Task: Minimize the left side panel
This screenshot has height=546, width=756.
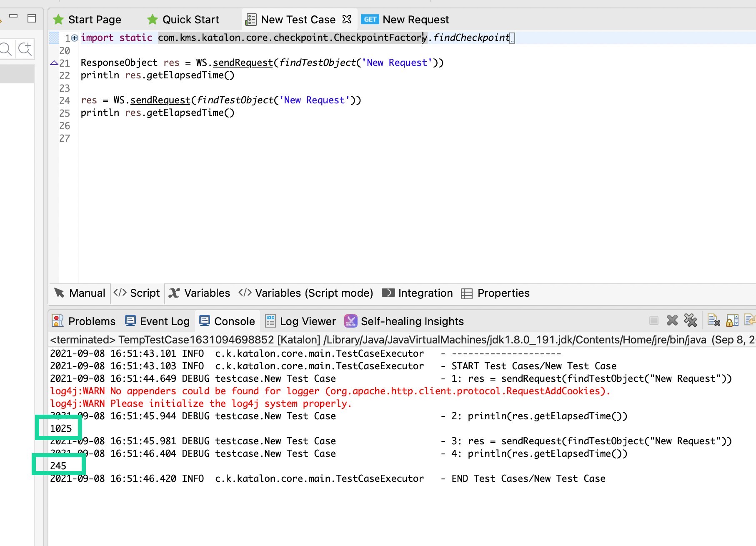Action: [x=13, y=16]
